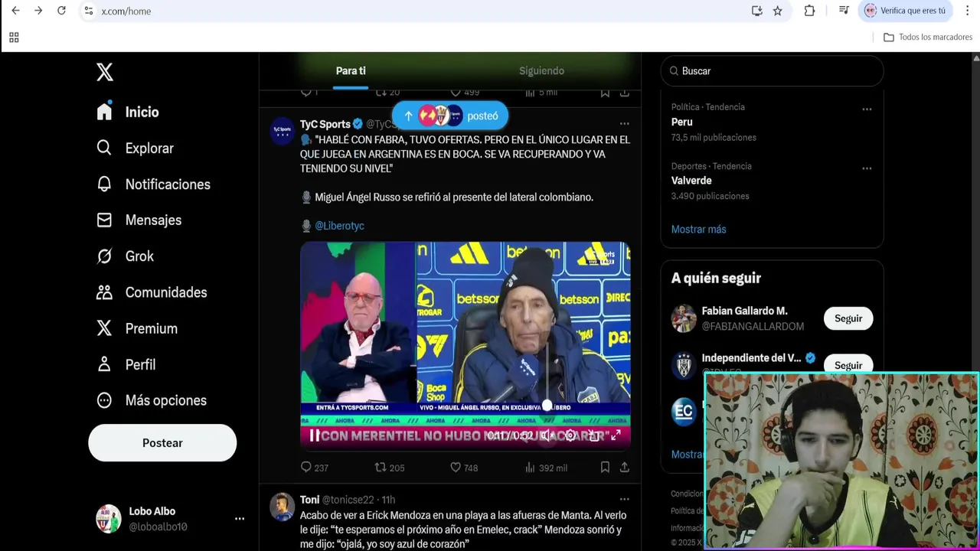View site information icon in address bar
This screenshot has height=551, width=980.
(x=89, y=11)
